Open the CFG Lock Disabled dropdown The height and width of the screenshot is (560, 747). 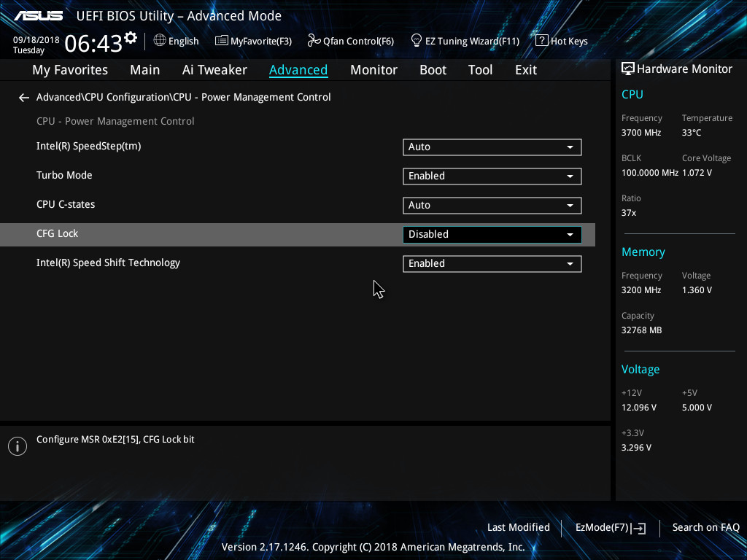[492, 234]
